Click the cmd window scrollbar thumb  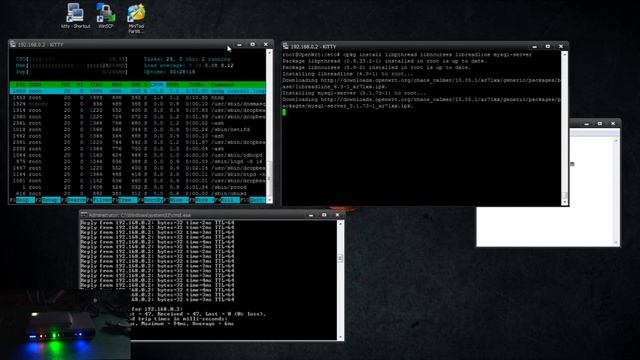[340, 258]
